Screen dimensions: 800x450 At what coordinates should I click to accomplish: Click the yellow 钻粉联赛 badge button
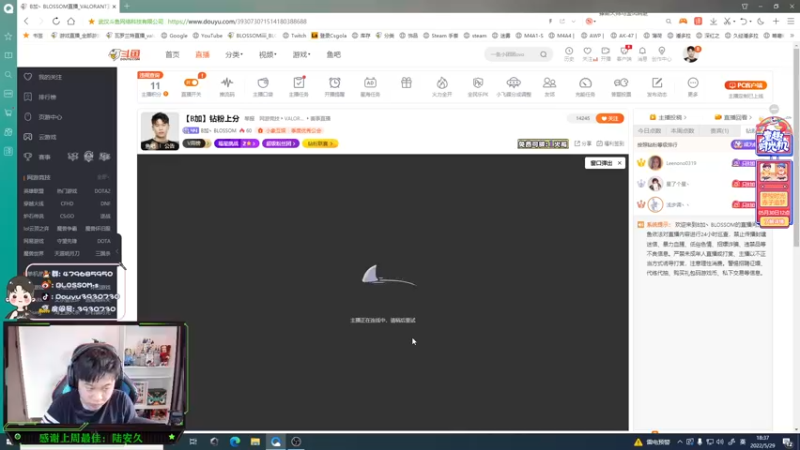[320, 144]
